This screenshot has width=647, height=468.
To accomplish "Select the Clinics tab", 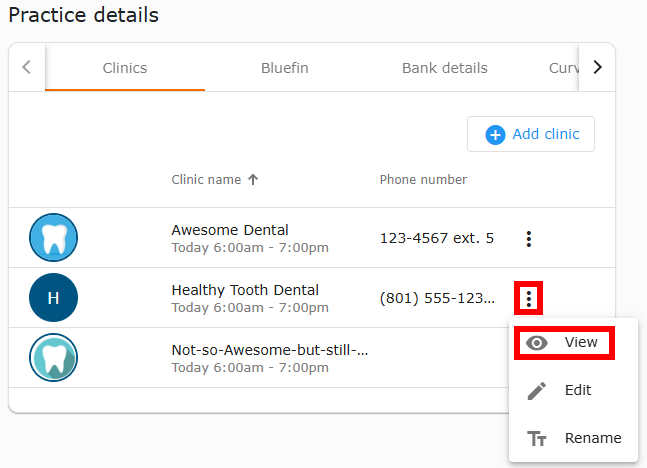I will point(125,68).
